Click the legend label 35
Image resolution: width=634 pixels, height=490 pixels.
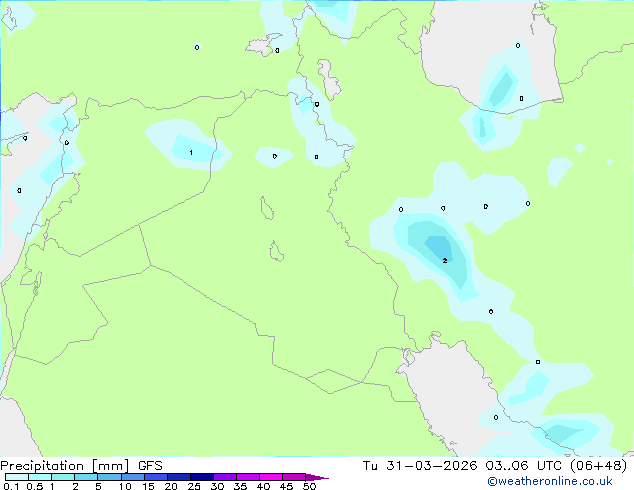coord(240,486)
